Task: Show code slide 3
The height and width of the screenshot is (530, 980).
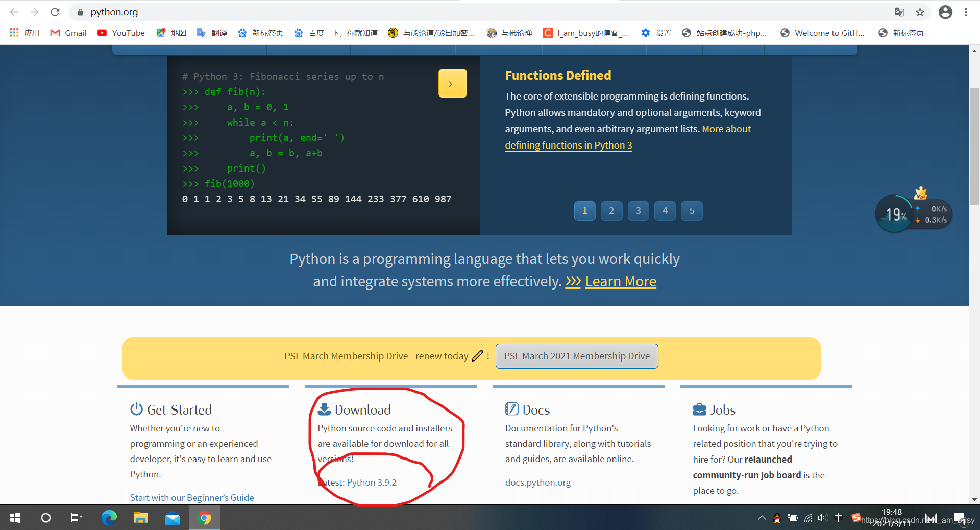Action: [x=638, y=211]
